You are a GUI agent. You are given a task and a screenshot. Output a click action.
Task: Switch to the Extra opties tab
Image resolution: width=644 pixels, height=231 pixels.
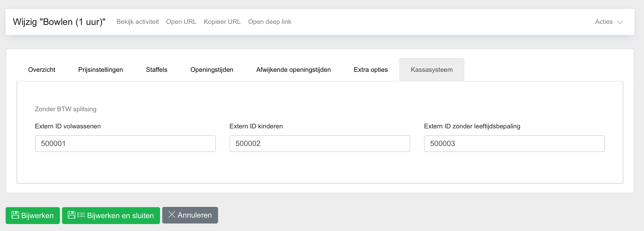point(371,70)
